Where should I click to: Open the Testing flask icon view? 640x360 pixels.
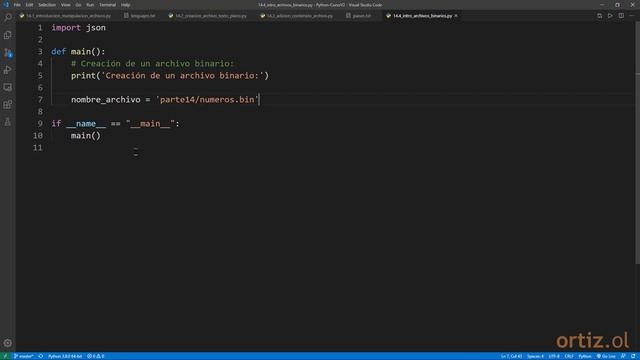8,122
